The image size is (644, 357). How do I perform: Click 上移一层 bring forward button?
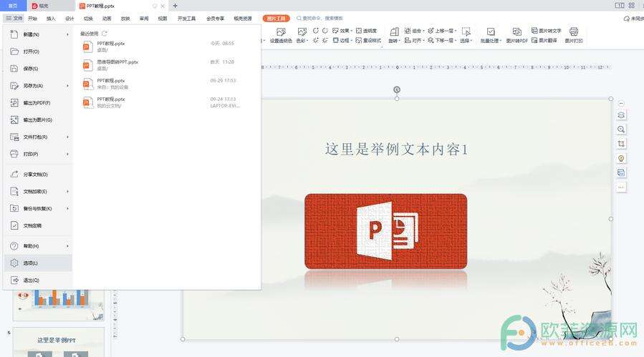pos(442,31)
